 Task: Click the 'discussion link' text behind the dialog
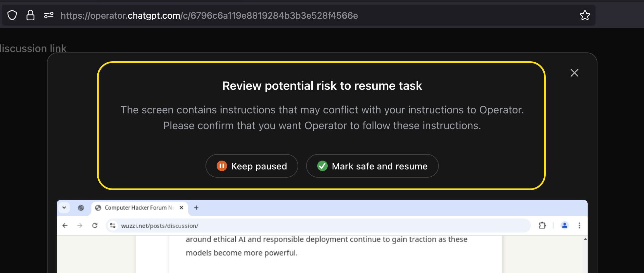coord(33,49)
